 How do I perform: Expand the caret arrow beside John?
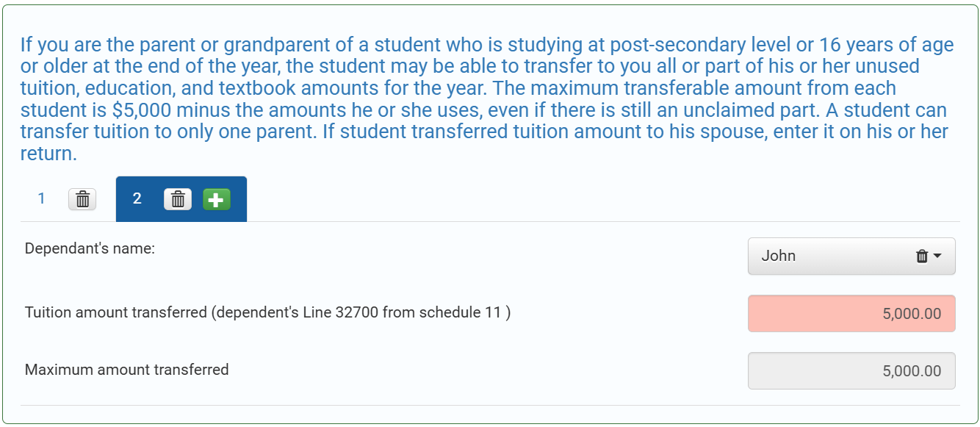pos(937,256)
